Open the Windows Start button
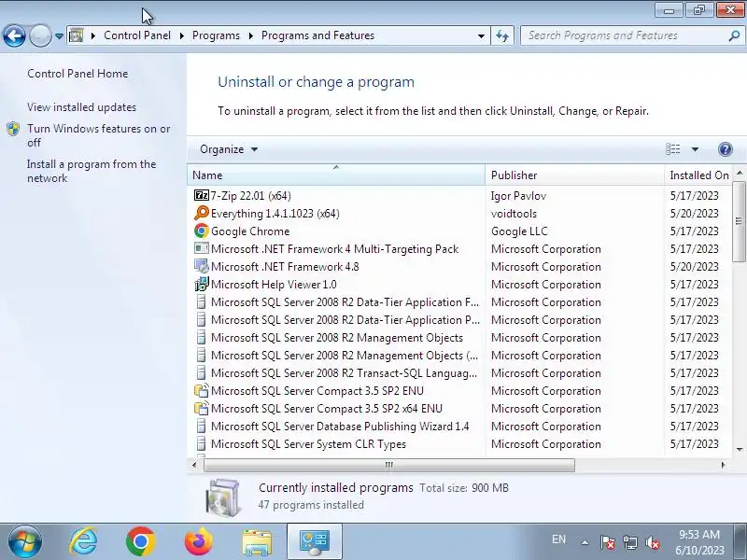Viewport: 747px width, 560px height. [25, 542]
